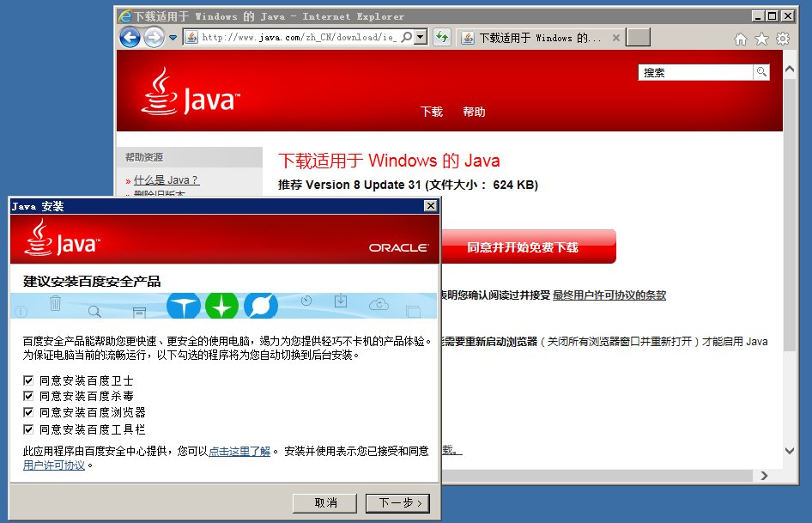Click the address bar URL field
Image resolution: width=812 pixels, height=523 pixels.
(x=300, y=37)
